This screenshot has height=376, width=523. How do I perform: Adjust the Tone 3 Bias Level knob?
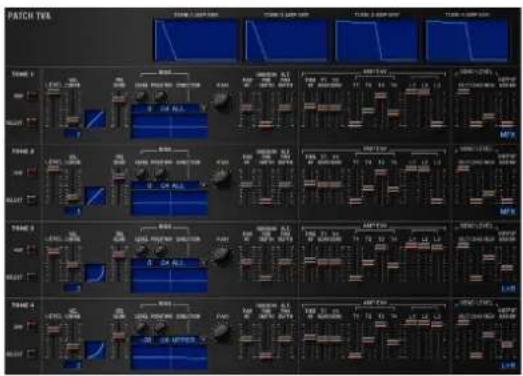pos(141,250)
